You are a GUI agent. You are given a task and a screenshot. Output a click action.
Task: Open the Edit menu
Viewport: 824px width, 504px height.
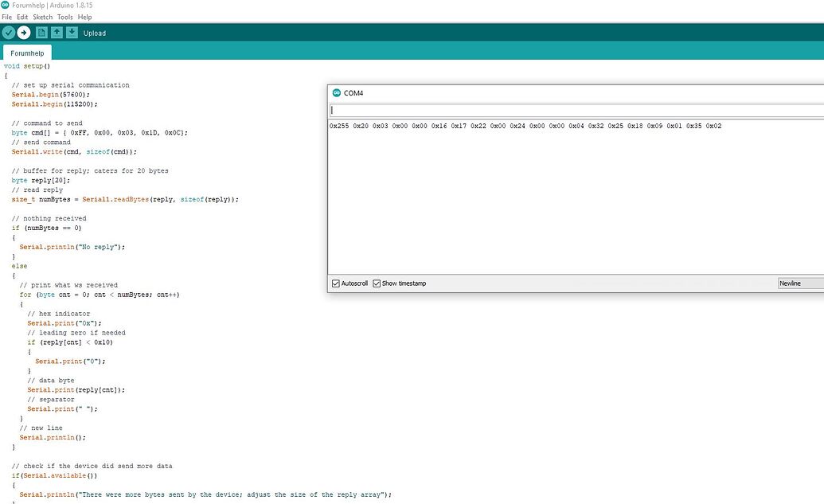click(22, 17)
